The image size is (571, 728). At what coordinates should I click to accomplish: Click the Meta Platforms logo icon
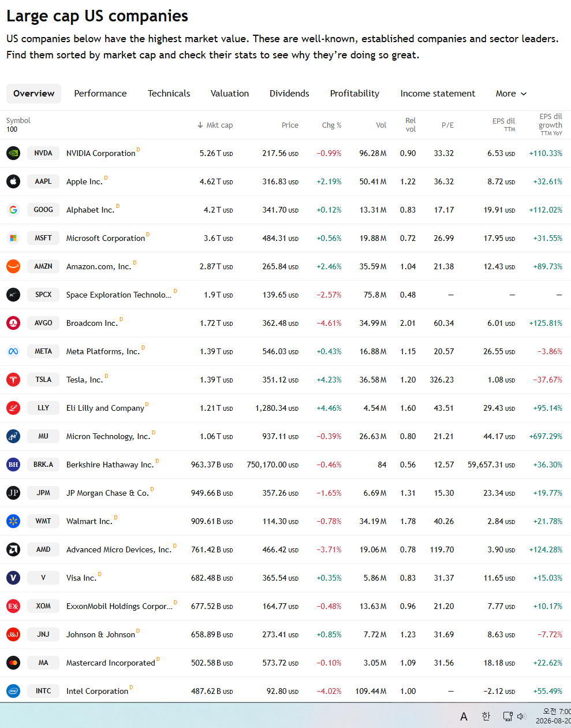[x=13, y=351]
